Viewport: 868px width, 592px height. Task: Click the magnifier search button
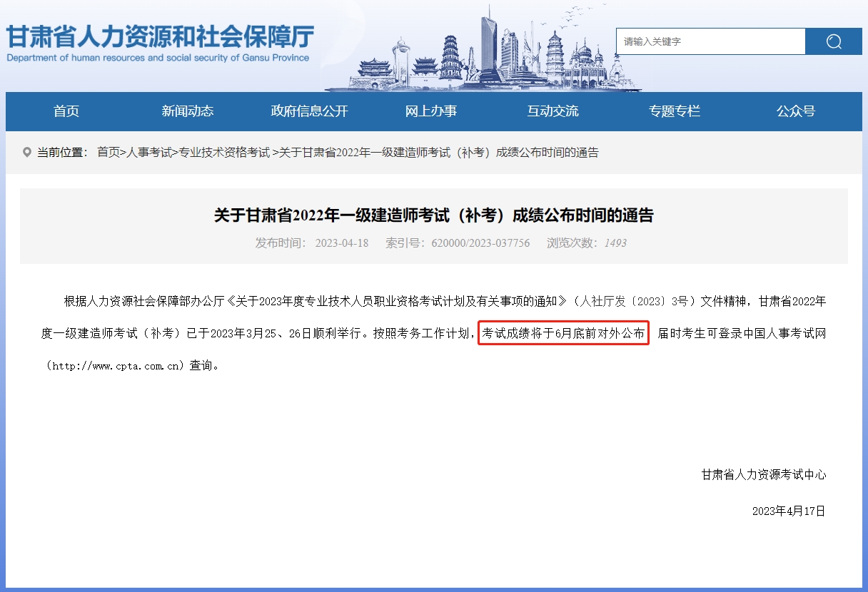[833, 41]
